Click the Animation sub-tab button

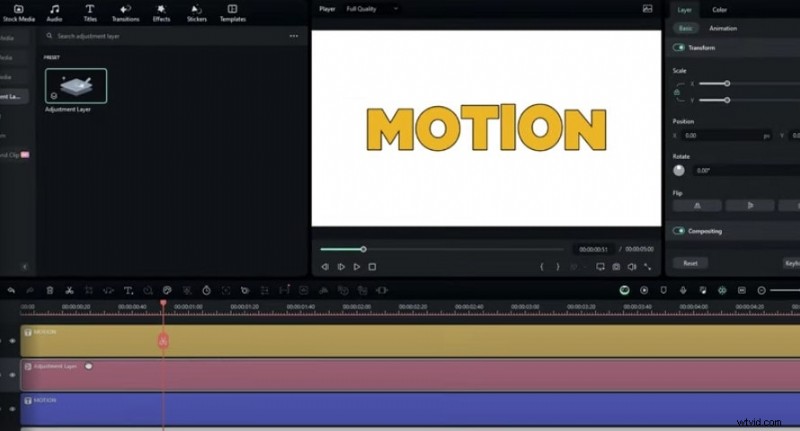(x=723, y=29)
